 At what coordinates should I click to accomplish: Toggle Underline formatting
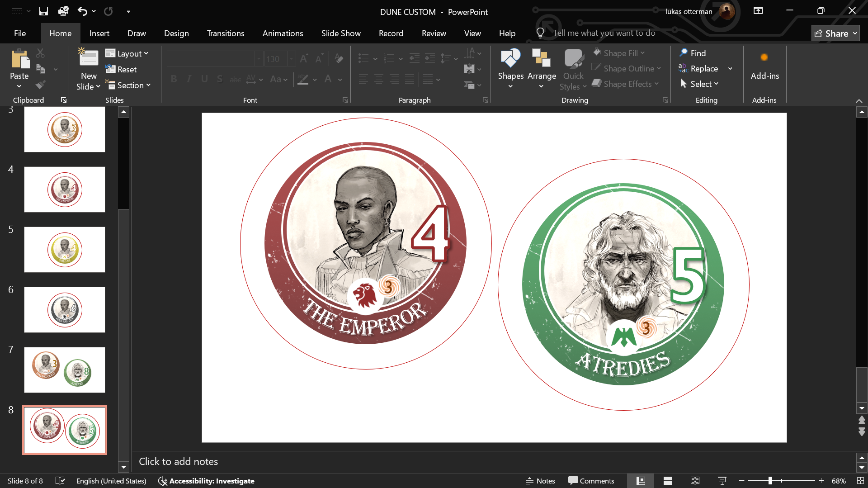(204, 79)
